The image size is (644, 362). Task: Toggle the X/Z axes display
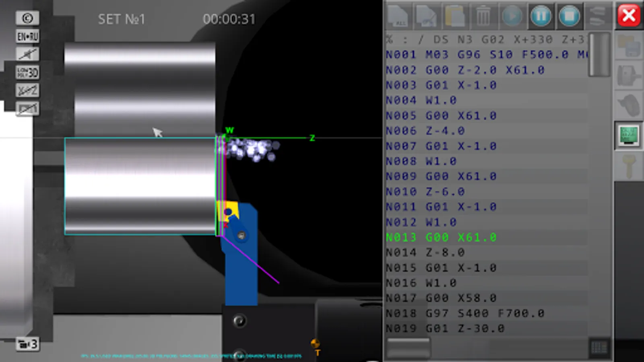click(27, 90)
